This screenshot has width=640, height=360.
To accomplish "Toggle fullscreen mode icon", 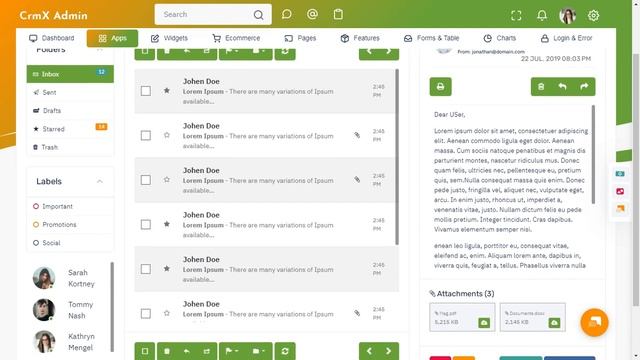I will click(516, 16).
